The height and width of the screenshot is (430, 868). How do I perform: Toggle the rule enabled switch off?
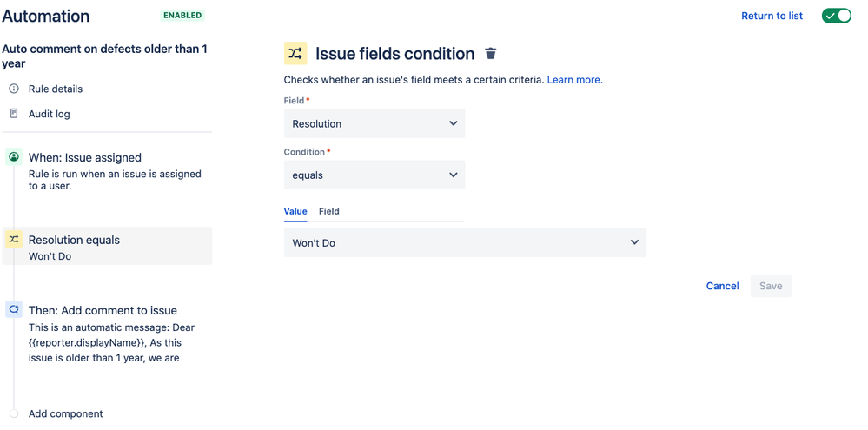(x=836, y=16)
